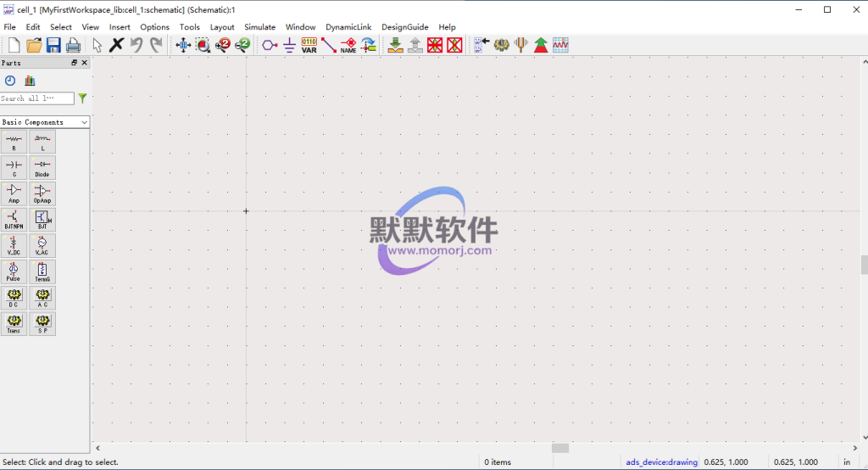Select the Diode component from palette

coord(42,168)
